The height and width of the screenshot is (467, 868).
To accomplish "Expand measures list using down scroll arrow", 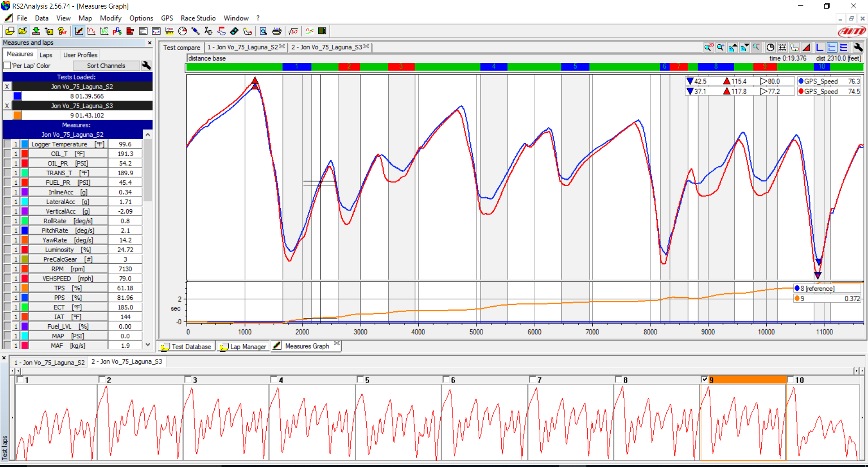I will click(147, 345).
